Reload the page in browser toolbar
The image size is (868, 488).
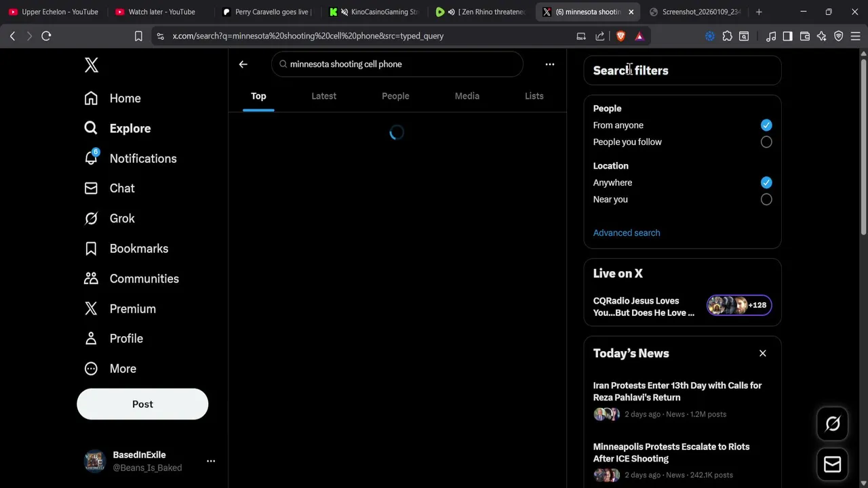pos(46,36)
